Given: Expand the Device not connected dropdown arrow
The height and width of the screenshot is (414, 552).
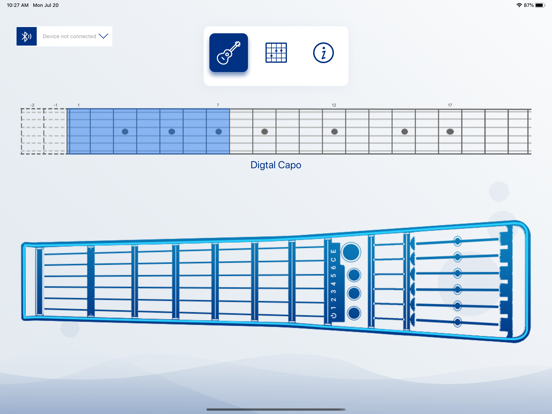Looking at the screenshot, I should coord(104,36).
